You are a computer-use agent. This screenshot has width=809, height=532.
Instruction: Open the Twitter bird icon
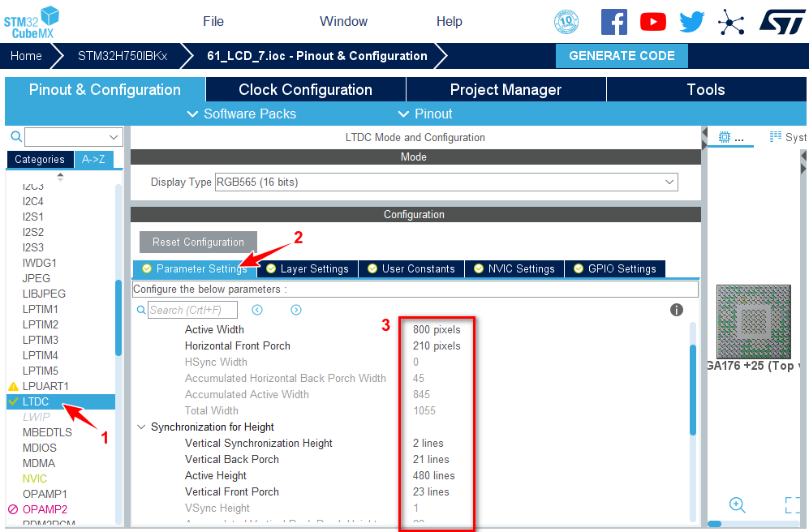pos(692,22)
